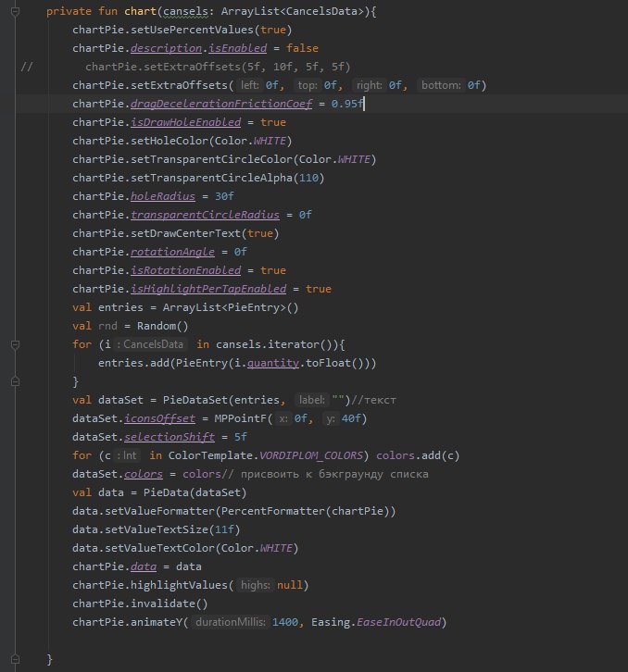Click the fold marker at chart function's end
This screenshot has width=628, height=672.
point(15,659)
